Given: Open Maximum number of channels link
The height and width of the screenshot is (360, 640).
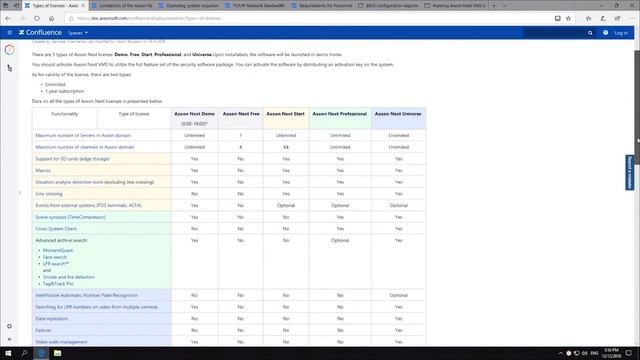Looking at the screenshot, I should tap(84, 147).
